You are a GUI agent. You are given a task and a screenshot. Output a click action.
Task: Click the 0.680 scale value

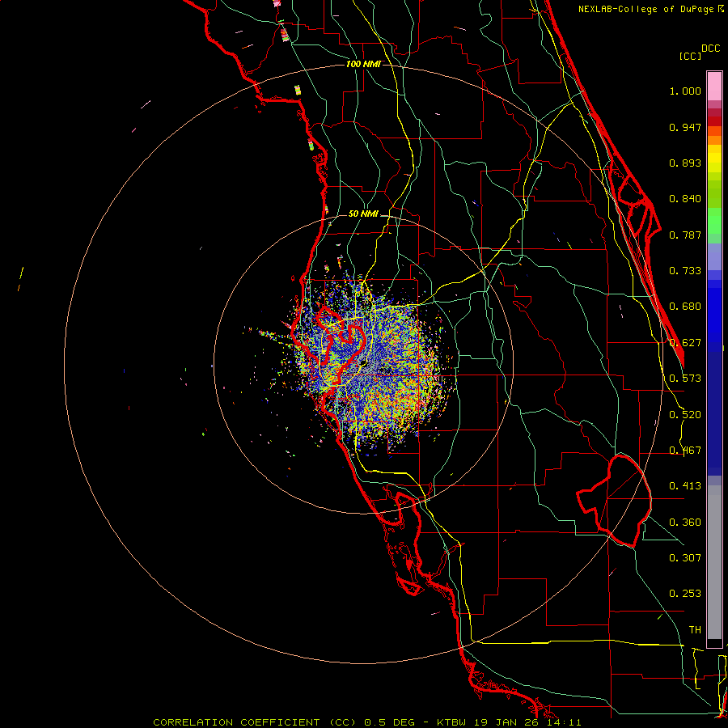(x=685, y=307)
